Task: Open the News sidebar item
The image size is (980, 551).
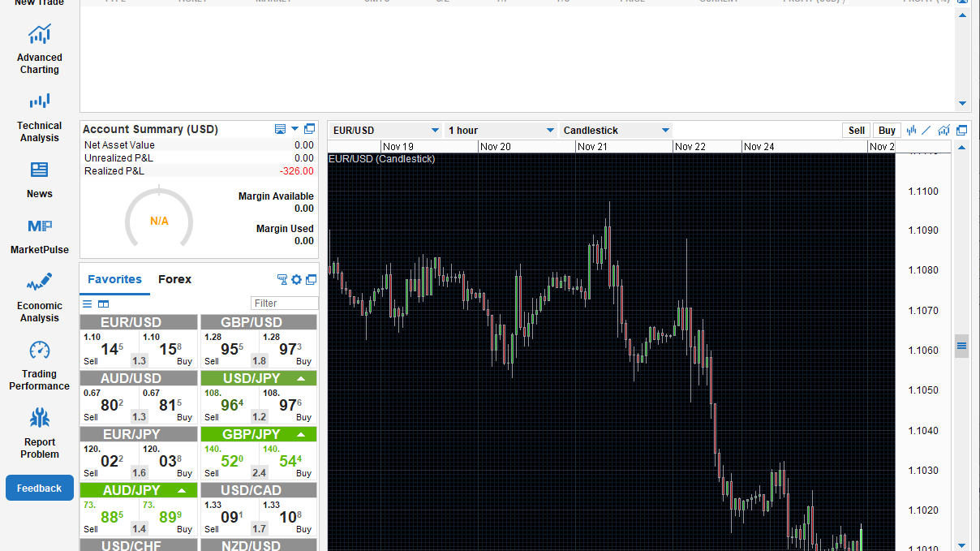Action: 39,180
